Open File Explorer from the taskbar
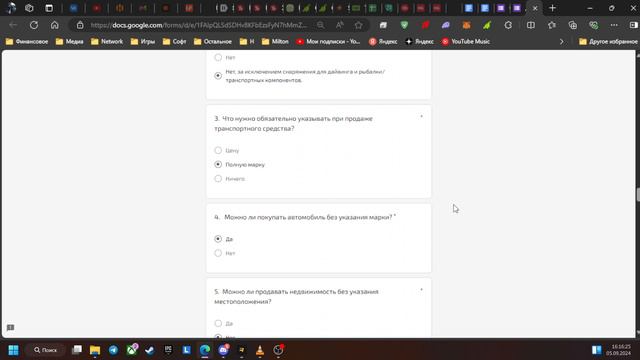 (95, 350)
